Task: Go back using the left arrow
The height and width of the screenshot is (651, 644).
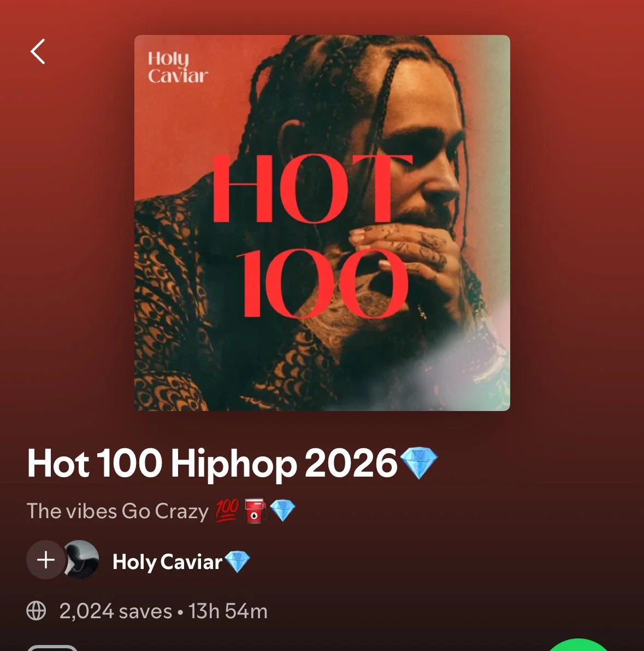Action: pos(37,52)
